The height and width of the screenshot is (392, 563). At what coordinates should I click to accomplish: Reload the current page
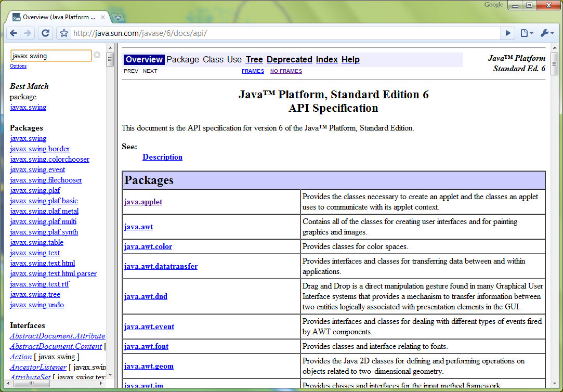[46, 32]
